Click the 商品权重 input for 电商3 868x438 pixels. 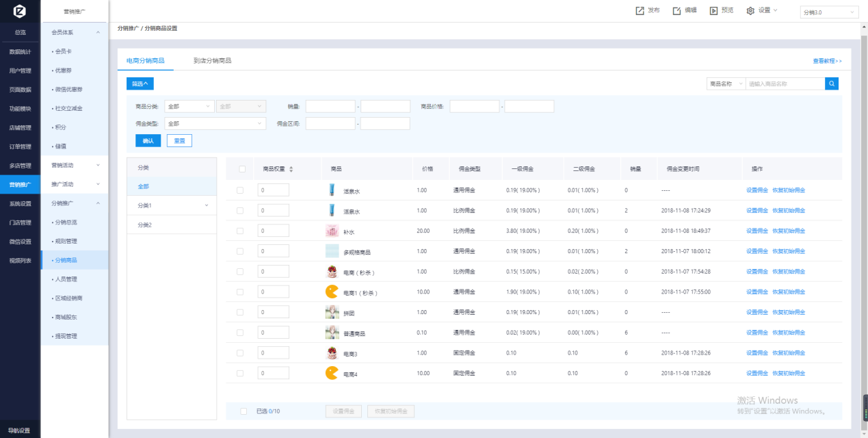click(273, 353)
